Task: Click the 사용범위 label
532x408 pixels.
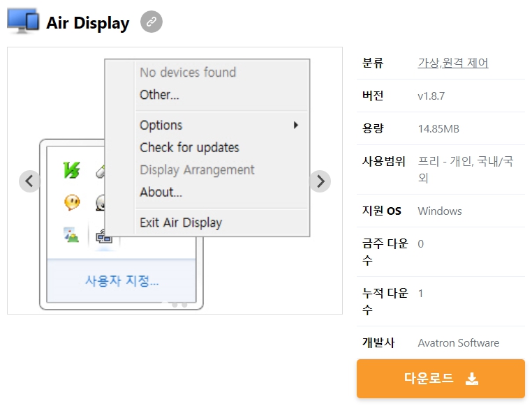Action: (x=383, y=161)
